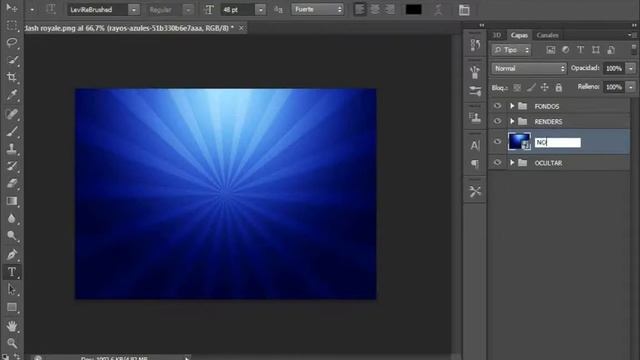Align text right
Viewport: 640px width, 360px height.
(390, 9)
